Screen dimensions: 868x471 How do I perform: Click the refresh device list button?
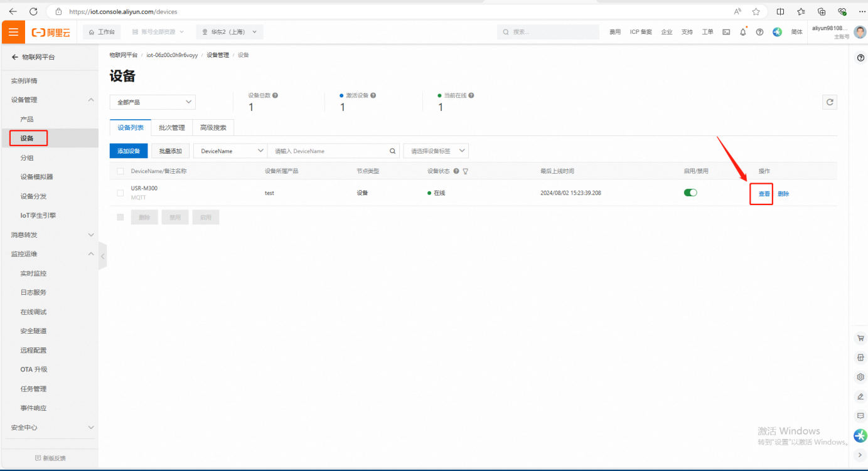tap(830, 102)
